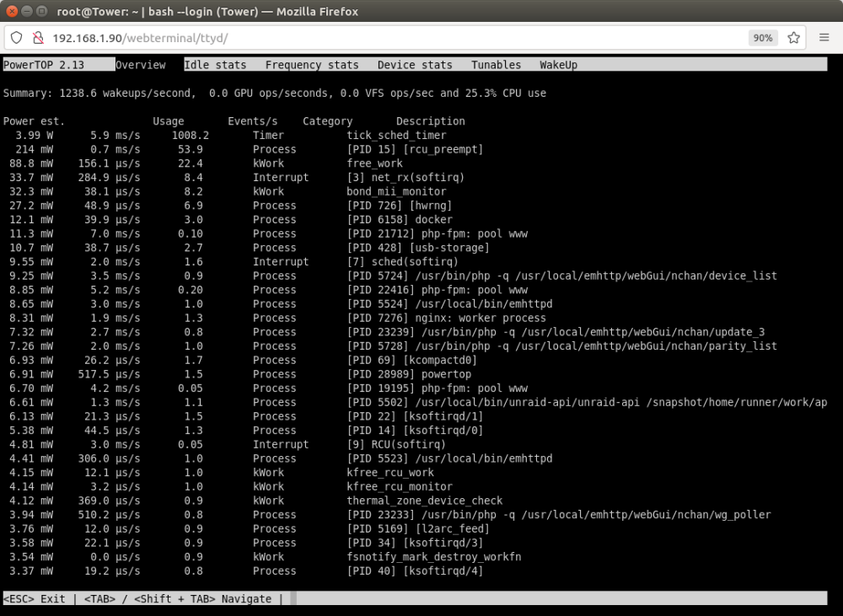Screen dimensions: 843x616
Task: Switch to the Idle stats tab
Action: (x=215, y=65)
